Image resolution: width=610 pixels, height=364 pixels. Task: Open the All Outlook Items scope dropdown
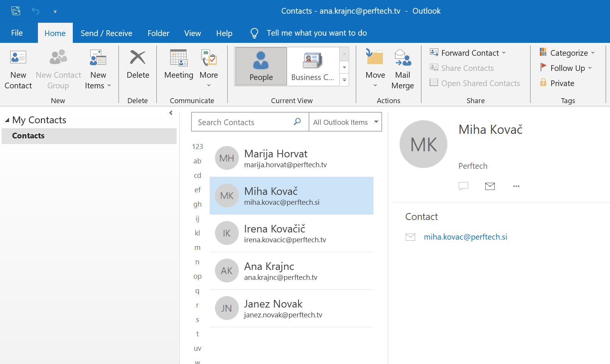[x=345, y=122]
